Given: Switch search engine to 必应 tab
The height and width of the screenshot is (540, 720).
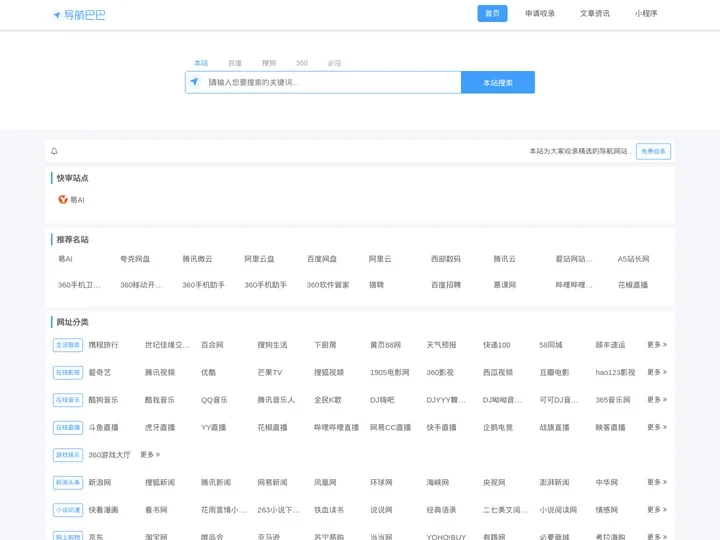Looking at the screenshot, I should 334,63.
